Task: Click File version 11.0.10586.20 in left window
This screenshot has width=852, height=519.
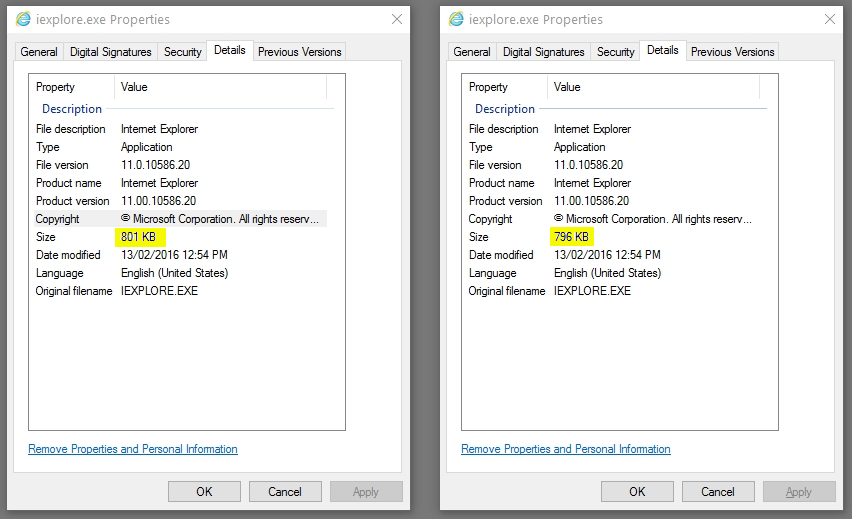Action: click(x=155, y=165)
